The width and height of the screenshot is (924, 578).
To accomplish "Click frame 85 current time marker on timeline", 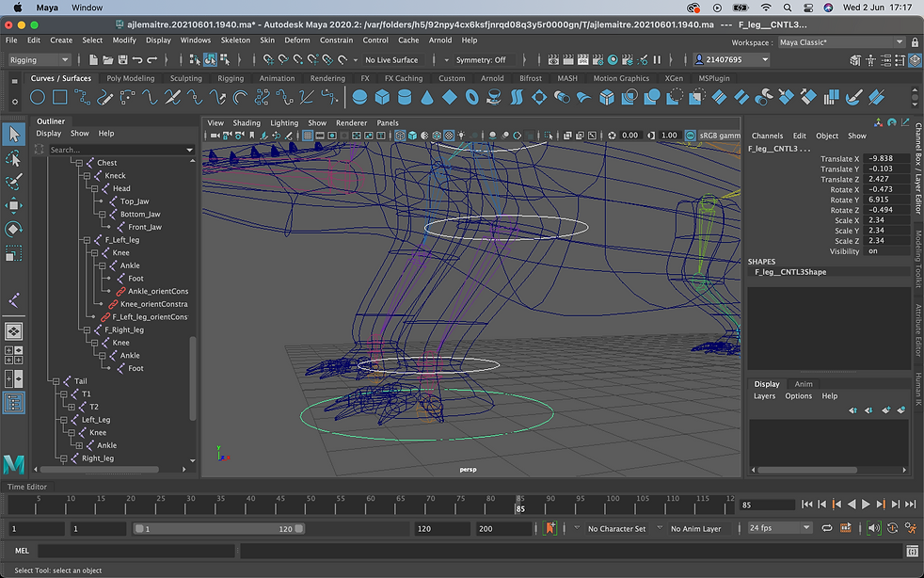I will pyautogui.click(x=519, y=505).
